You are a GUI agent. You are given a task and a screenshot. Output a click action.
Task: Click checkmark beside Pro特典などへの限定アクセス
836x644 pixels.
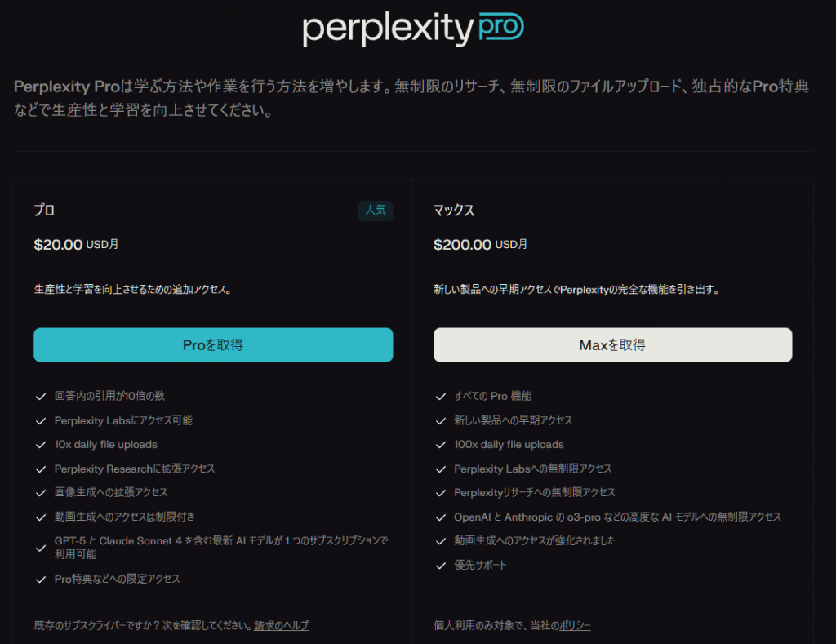40,580
